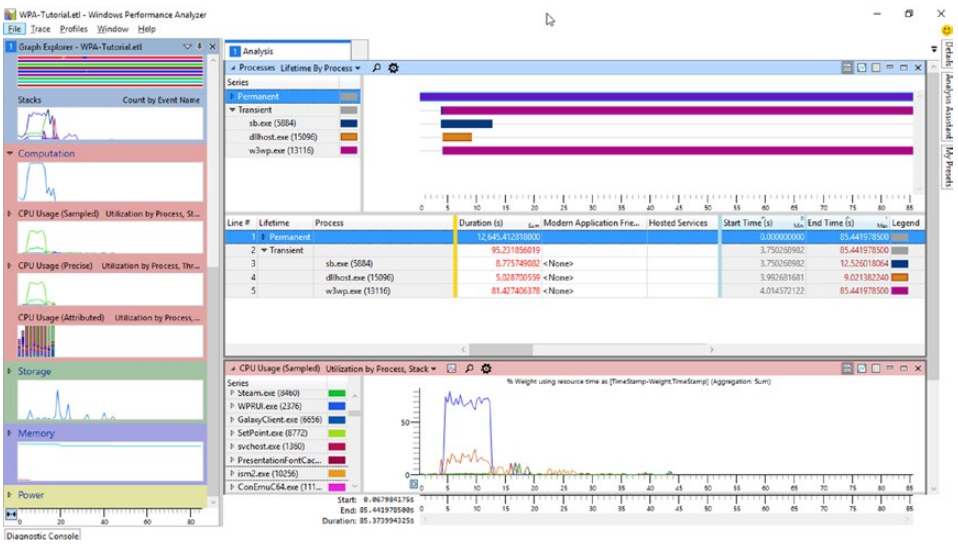Viewport: 958px width, 548px height.
Task: Switch Processes panel to graph only layout
Action: click(861, 67)
